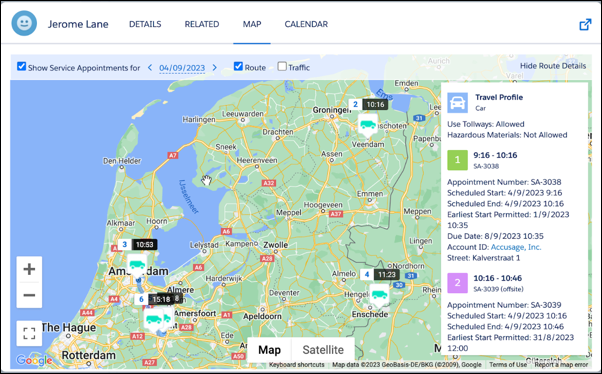602x374 pixels.
Task: Open the Accusage, Inc. account link
Action: click(516, 247)
